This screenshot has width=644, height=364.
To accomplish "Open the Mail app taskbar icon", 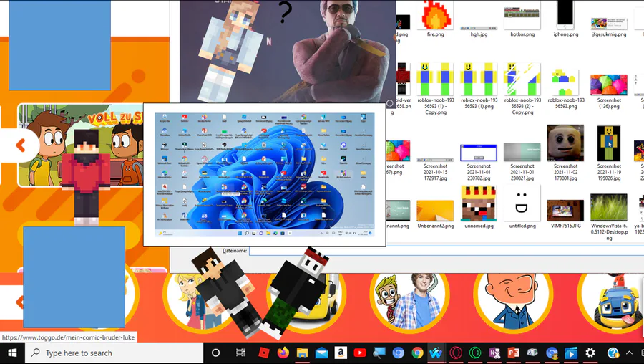I will coord(321,353).
